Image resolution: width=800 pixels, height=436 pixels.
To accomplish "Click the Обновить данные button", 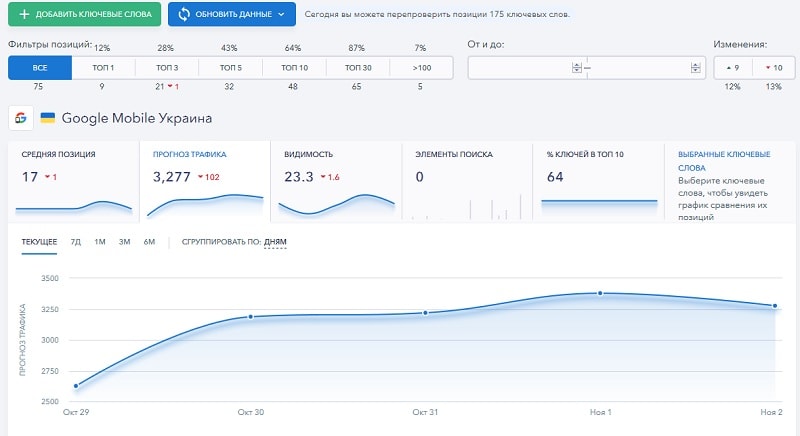I will (x=232, y=14).
